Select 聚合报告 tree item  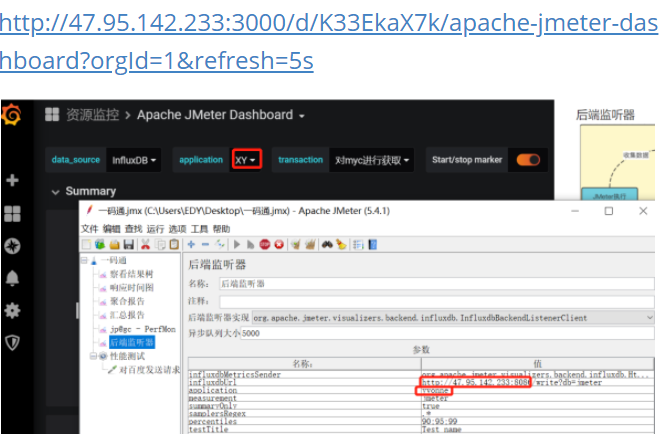click(x=127, y=301)
